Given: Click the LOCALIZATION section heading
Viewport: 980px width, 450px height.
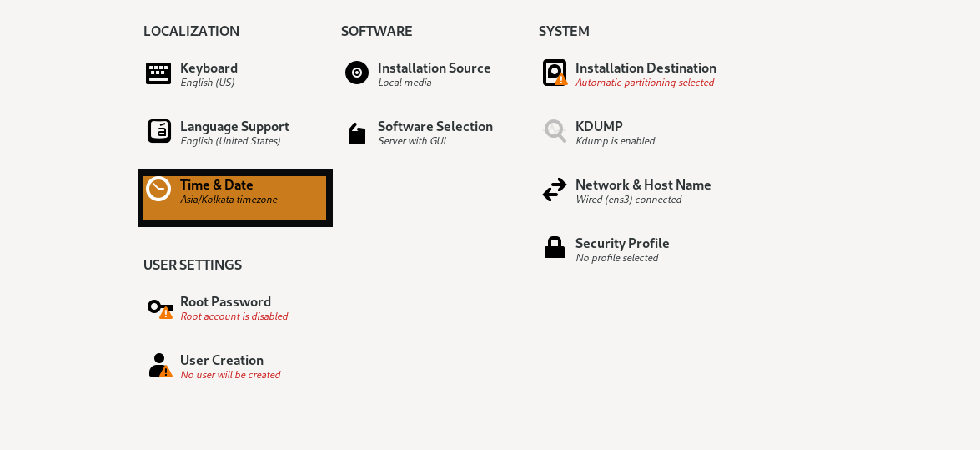Looking at the screenshot, I should point(191,31).
